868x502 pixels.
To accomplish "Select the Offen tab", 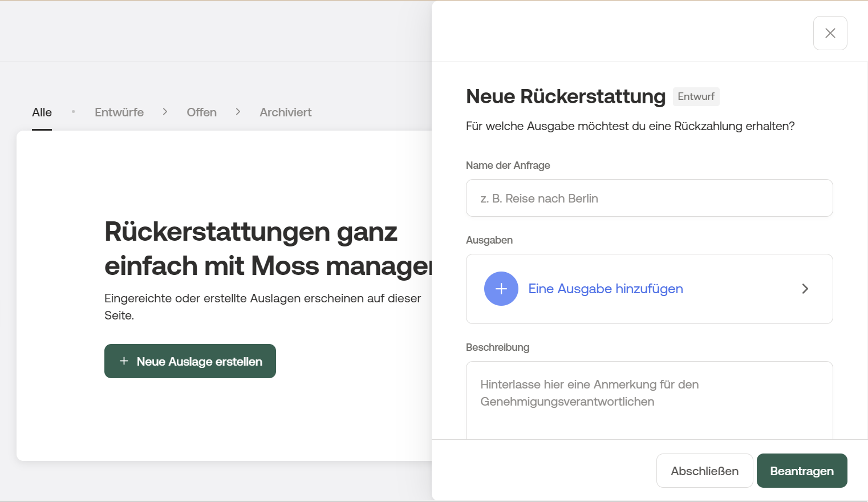I will (x=202, y=112).
